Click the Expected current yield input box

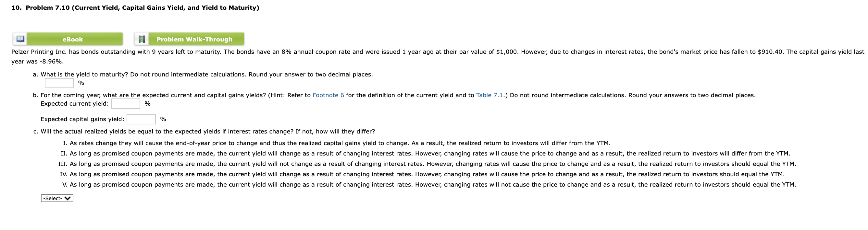pyautogui.click(x=125, y=104)
